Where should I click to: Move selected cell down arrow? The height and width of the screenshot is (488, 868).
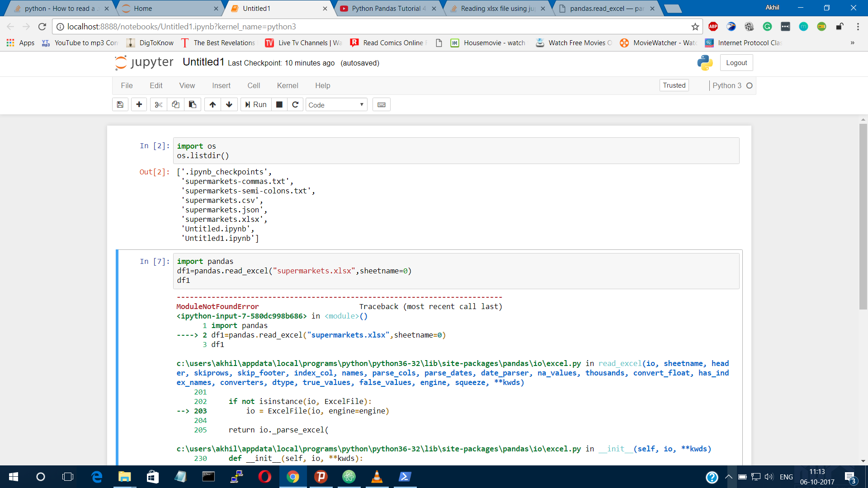point(229,105)
